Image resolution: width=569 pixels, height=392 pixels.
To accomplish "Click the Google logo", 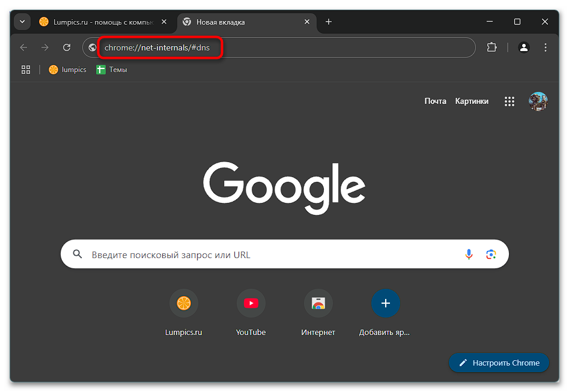I will [x=284, y=187].
